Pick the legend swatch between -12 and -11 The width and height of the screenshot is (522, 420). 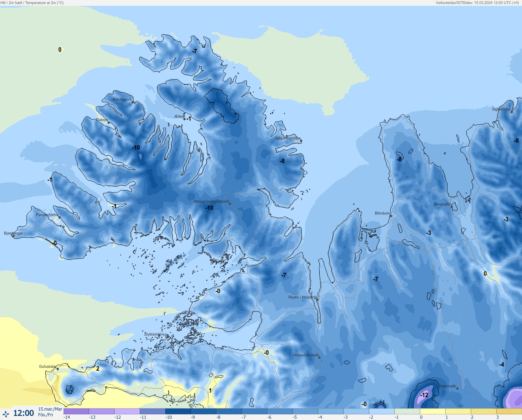[127, 411]
